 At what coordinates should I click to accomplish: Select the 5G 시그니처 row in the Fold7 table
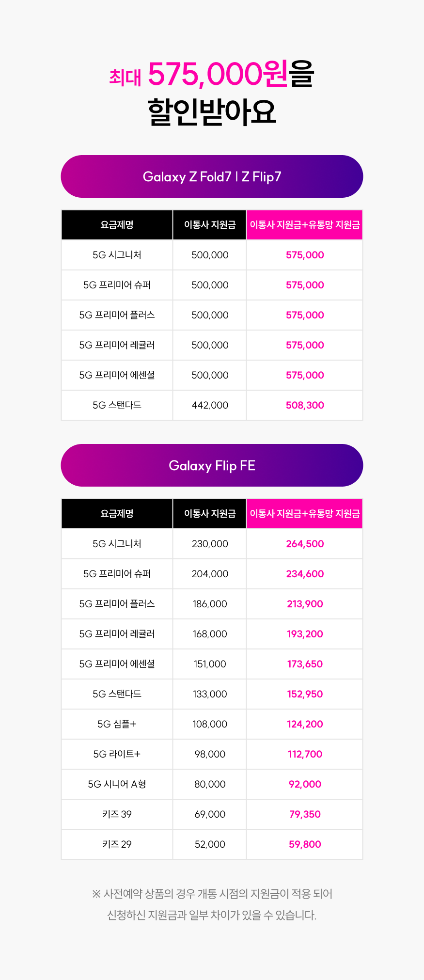tap(212, 255)
